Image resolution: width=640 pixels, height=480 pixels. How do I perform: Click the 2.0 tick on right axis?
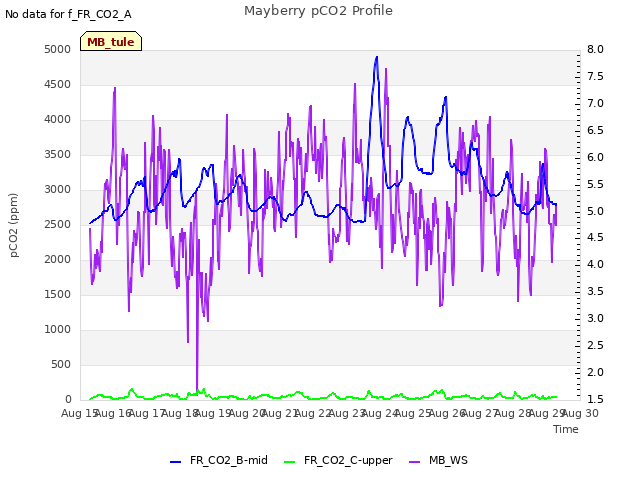point(595,372)
